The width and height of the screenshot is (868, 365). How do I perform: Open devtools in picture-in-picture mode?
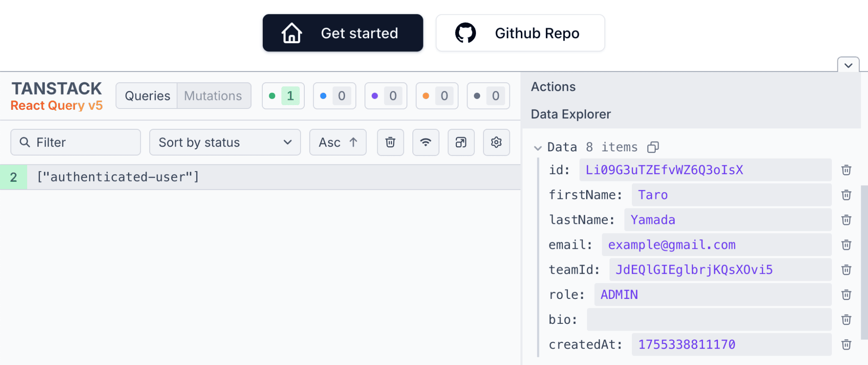[x=461, y=142]
